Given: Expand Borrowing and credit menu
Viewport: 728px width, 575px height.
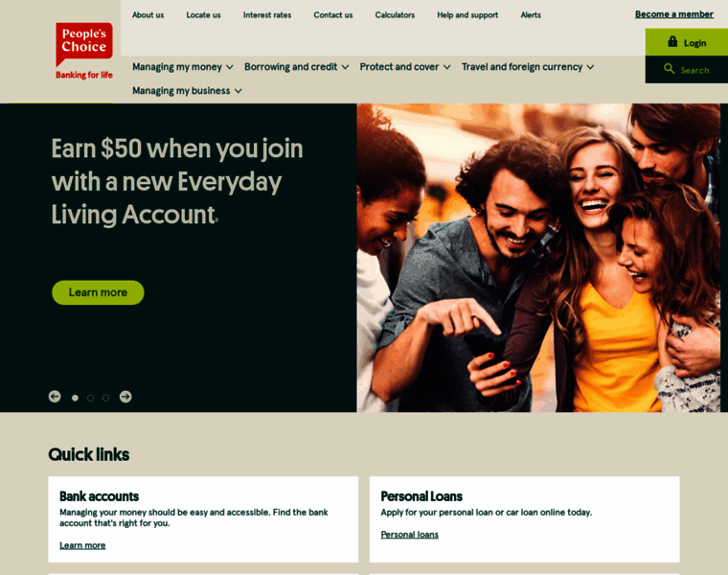Looking at the screenshot, I should point(297,67).
